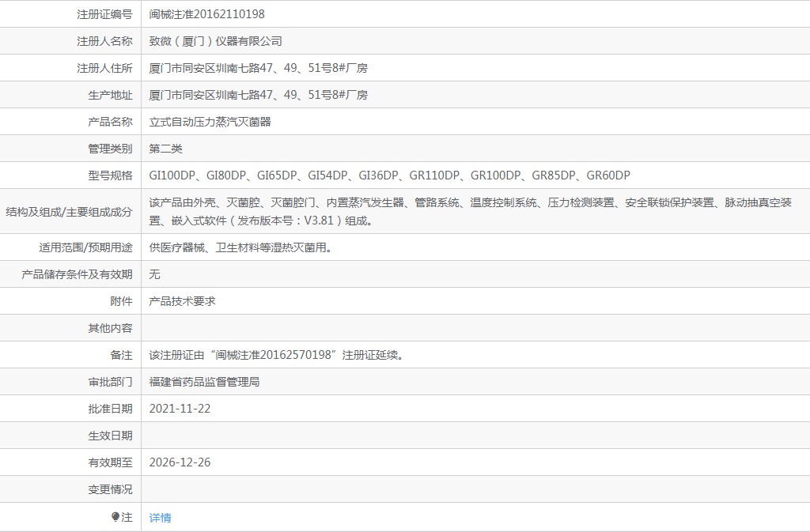The width and height of the screenshot is (810, 532).
Task: Click registrant name 致微（厦门）仪器有限公司
Action: [215, 41]
